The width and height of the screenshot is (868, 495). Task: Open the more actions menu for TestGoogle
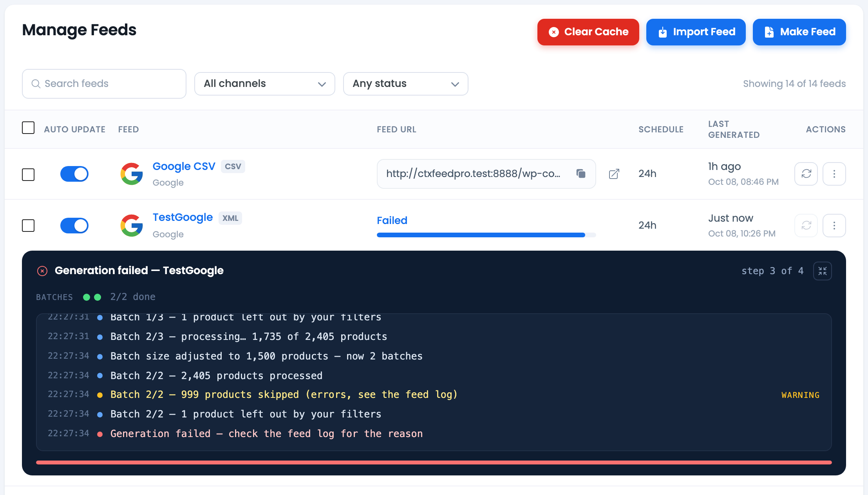point(834,226)
